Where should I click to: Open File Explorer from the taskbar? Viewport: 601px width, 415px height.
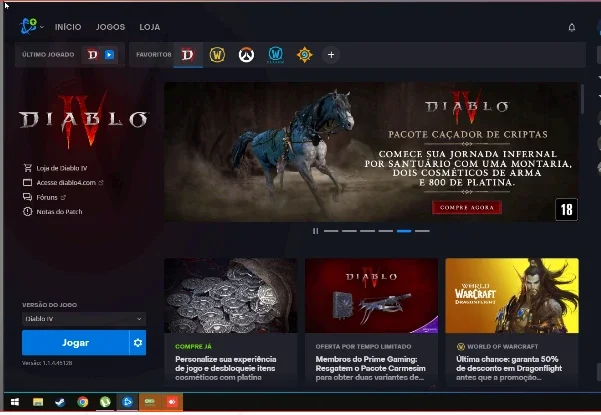pyautogui.click(x=38, y=402)
